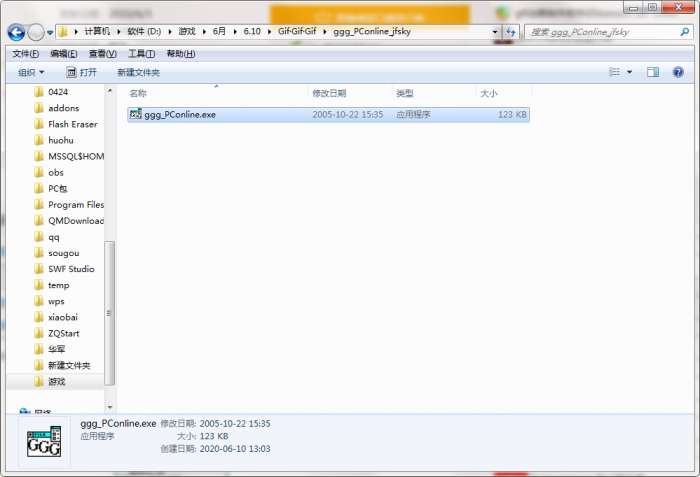Image resolution: width=700 pixels, height=477 pixels.
Task: Open the 0424 folder in the tree
Action: coord(58,92)
